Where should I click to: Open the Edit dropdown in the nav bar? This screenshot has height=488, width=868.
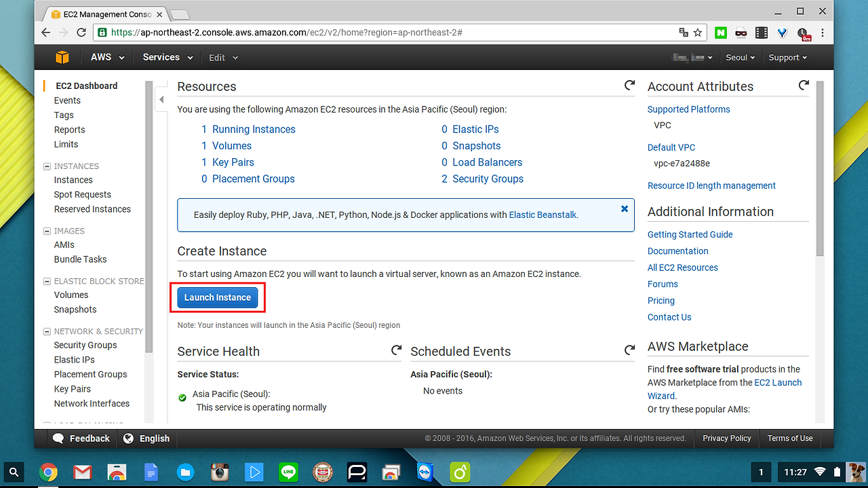[224, 58]
